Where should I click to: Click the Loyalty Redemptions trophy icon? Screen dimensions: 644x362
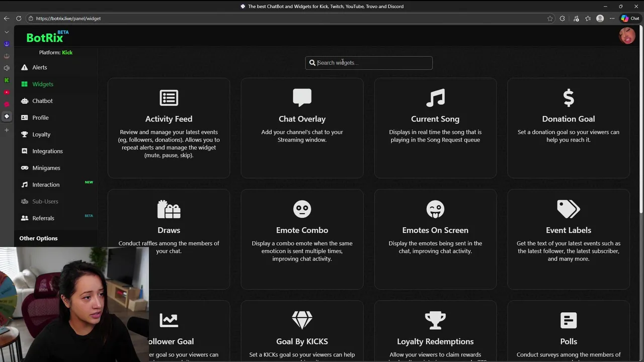click(x=435, y=320)
